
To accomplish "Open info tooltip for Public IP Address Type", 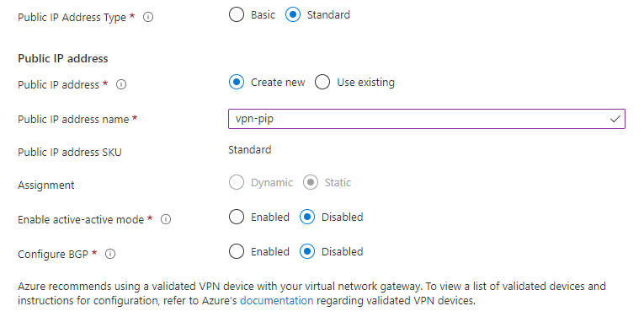I will tap(148, 17).
